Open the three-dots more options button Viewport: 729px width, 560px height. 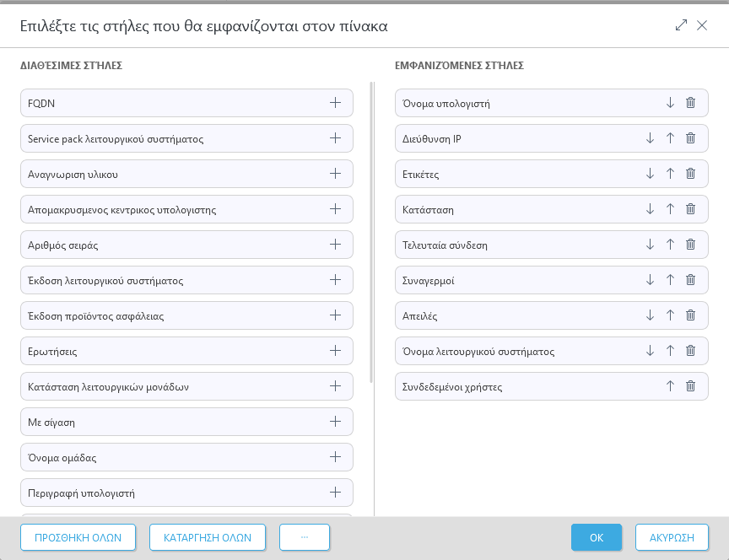click(305, 537)
